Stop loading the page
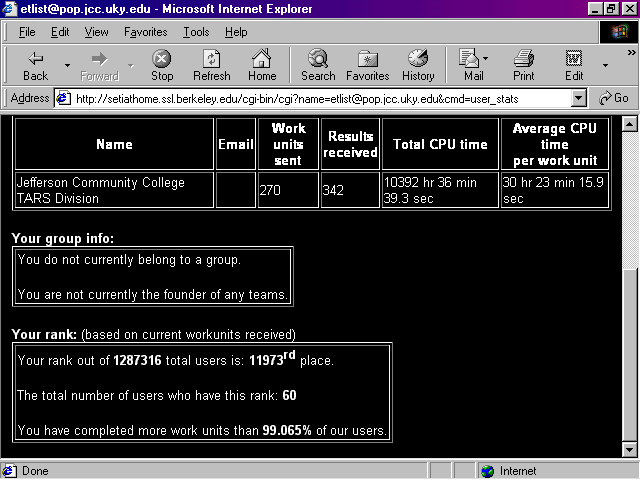This screenshot has height=480, width=640. click(162, 66)
